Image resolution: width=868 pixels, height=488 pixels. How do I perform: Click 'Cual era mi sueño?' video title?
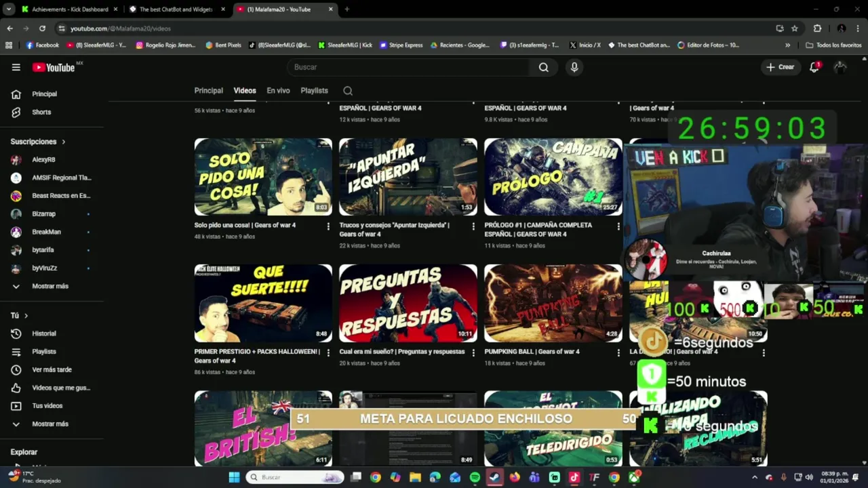point(402,352)
